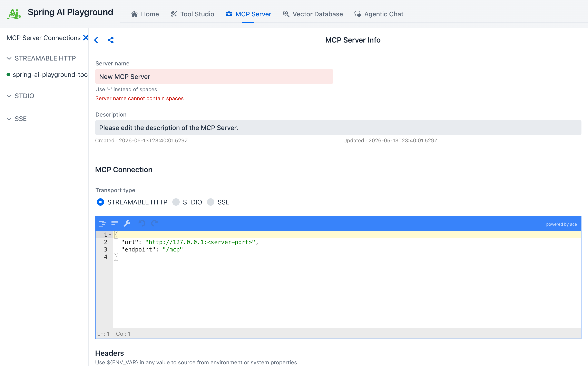
Task: Click the briefcase icon beside MCP Server
Action: [x=229, y=14]
